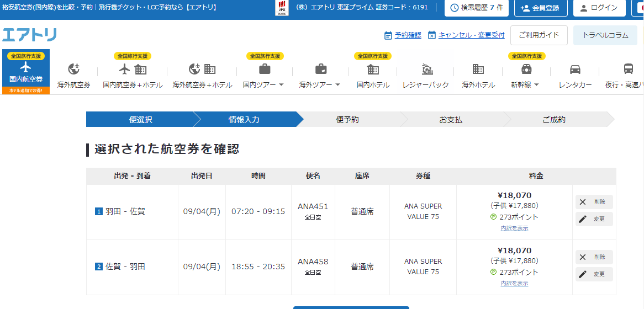The image size is (644, 309).
Task: Click the time 18:55 - 20:35
Action: (x=258, y=267)
